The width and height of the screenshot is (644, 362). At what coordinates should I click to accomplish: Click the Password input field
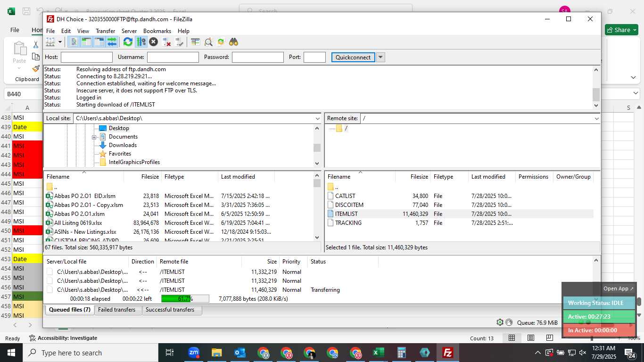pos(258,57)
